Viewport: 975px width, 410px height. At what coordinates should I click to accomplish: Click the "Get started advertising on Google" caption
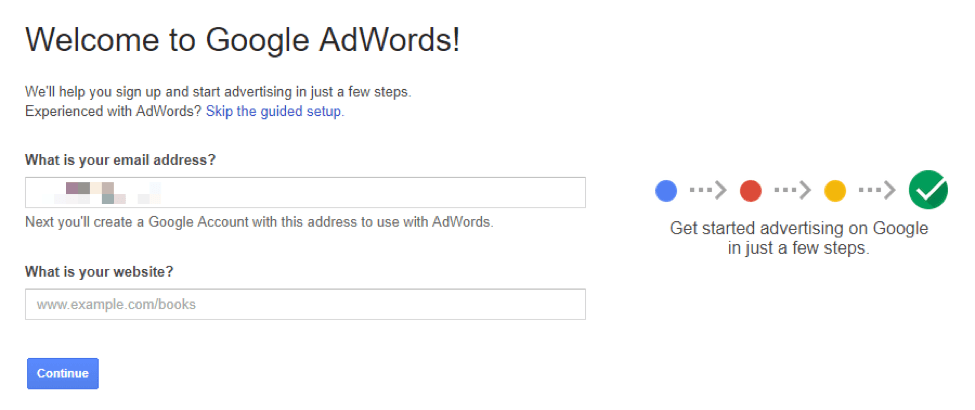(x=799, y=228)
